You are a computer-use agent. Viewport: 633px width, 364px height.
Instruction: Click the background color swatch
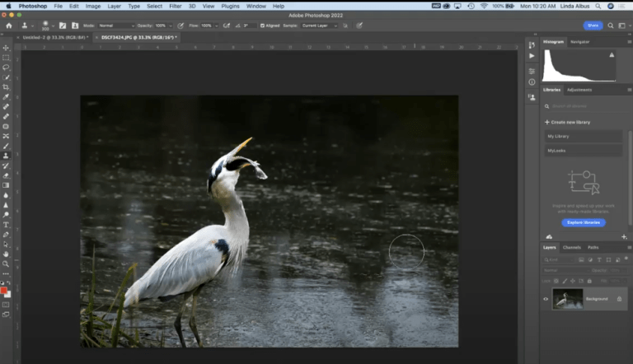[x=8, y=295]
